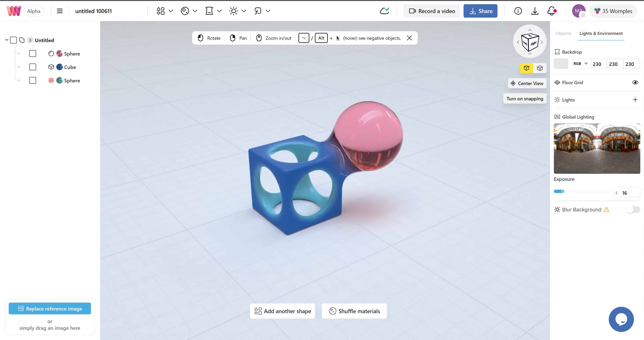
Task: Open the hamburger main menu
Action: point(60,11)
